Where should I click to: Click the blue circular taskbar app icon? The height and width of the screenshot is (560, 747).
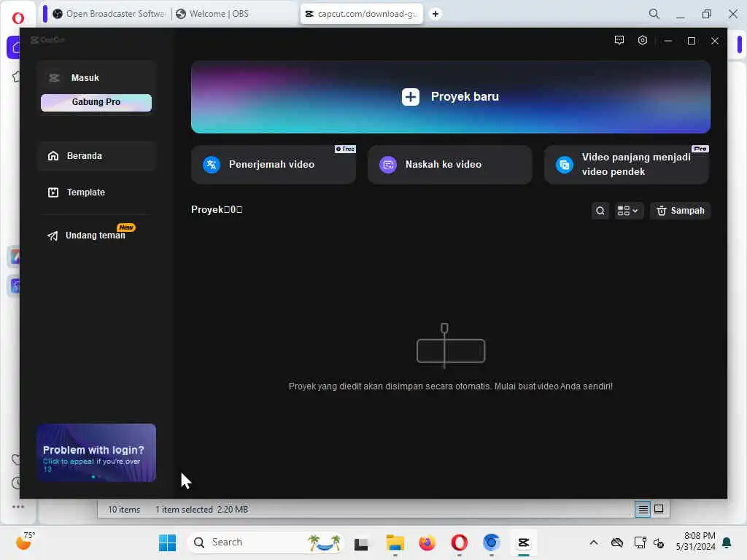pyautogui.click(x=491, y=542)
